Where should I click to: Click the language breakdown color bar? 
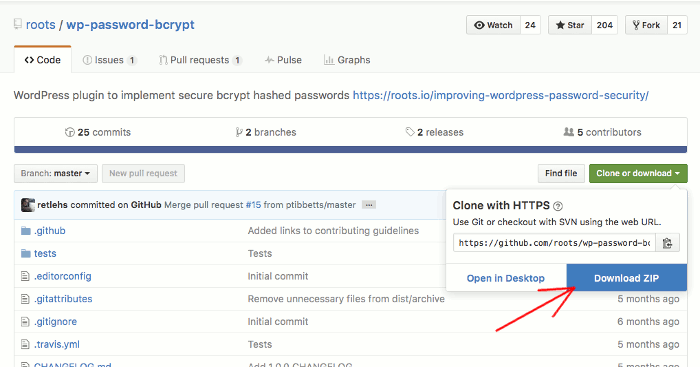pyautogui.click(x=350, y=150)
